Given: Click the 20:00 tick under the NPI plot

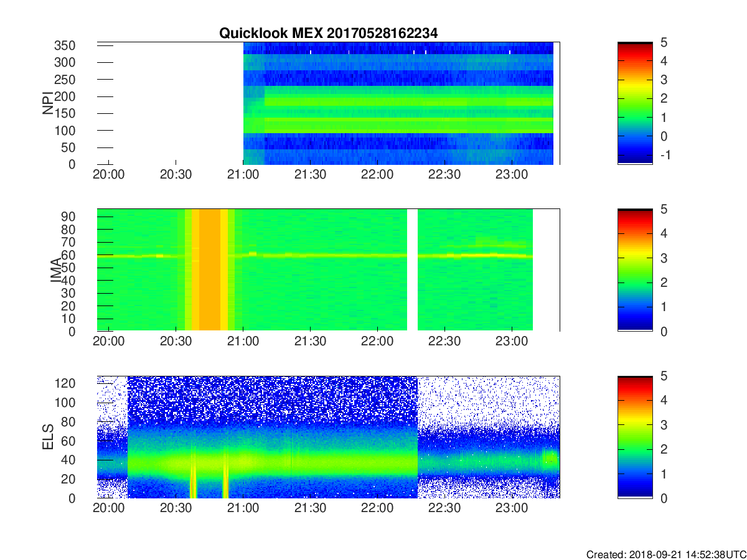Looking at the screenshot, I should click(109, 175).
